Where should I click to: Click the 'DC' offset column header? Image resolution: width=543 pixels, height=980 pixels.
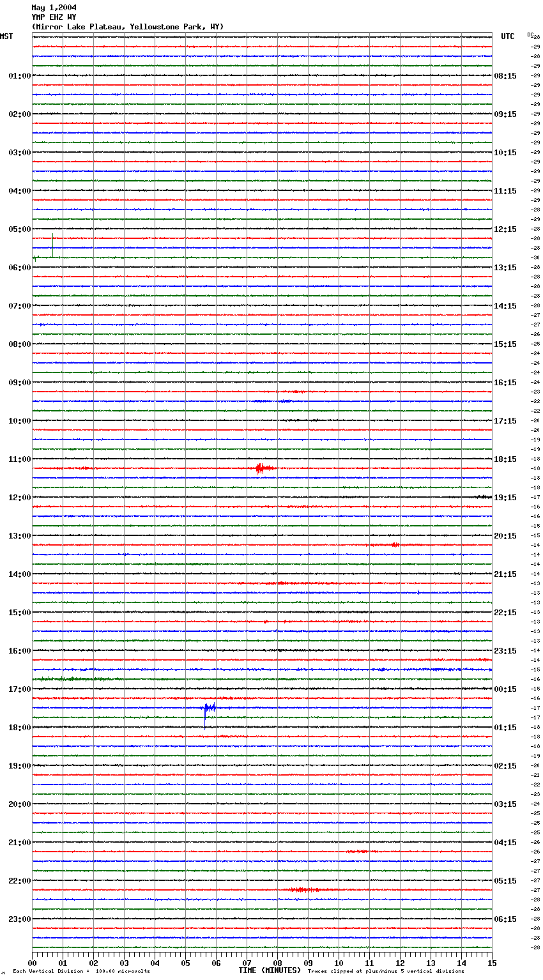[x=530, y=34]
